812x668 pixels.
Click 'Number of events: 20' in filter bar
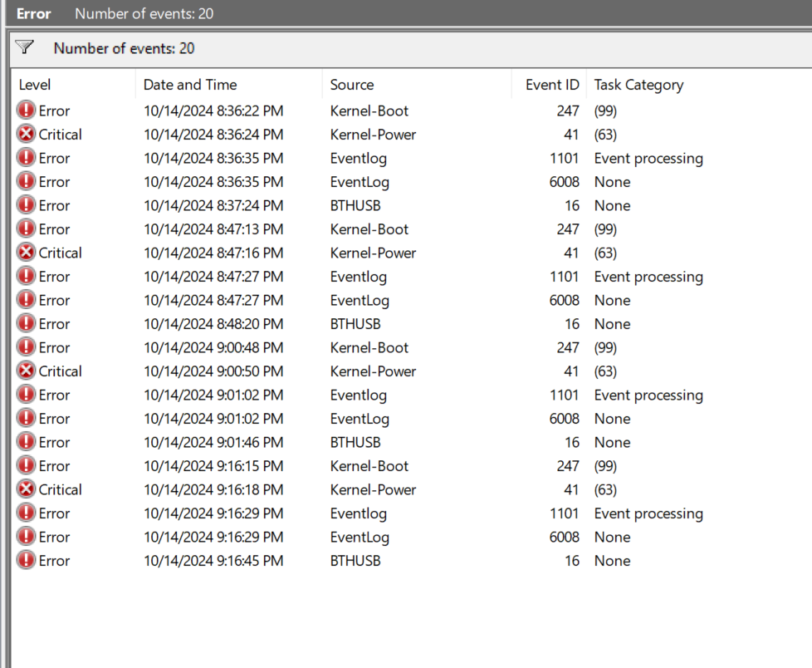(124, 48)
